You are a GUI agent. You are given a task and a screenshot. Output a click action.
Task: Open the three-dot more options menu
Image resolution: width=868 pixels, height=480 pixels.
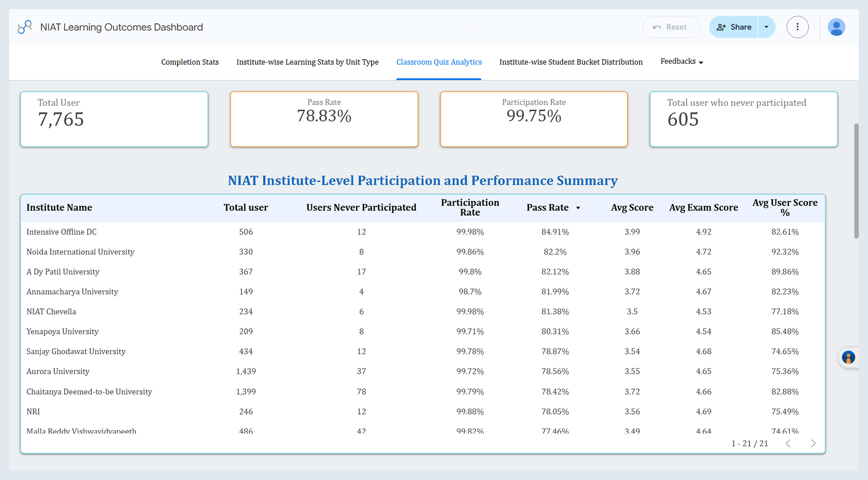[797, 27]
